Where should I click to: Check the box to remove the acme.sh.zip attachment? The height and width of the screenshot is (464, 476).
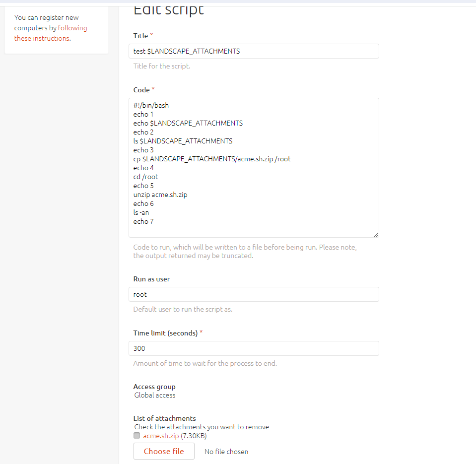137,436
